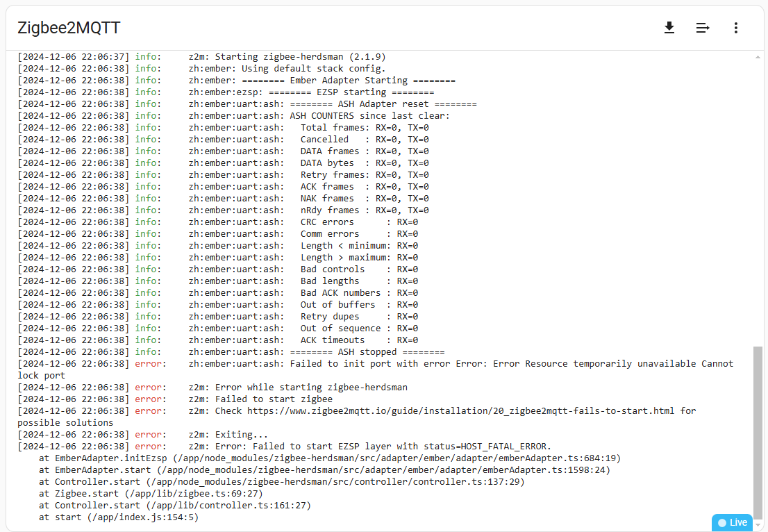This screenshot has height=532, width=768.
Task: Click the log scrollbar thumb
Action: coord(757,431)
